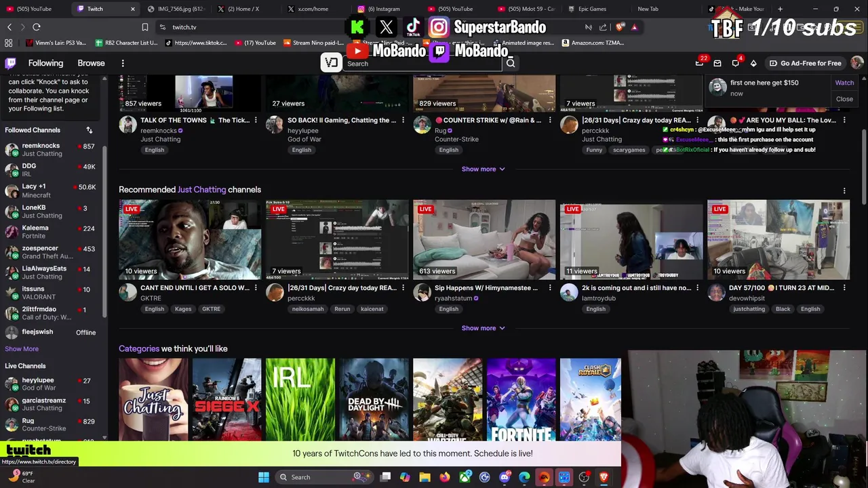Open new browser tab plus
Screen dimensions: 868x488
(x=780, y=9)
